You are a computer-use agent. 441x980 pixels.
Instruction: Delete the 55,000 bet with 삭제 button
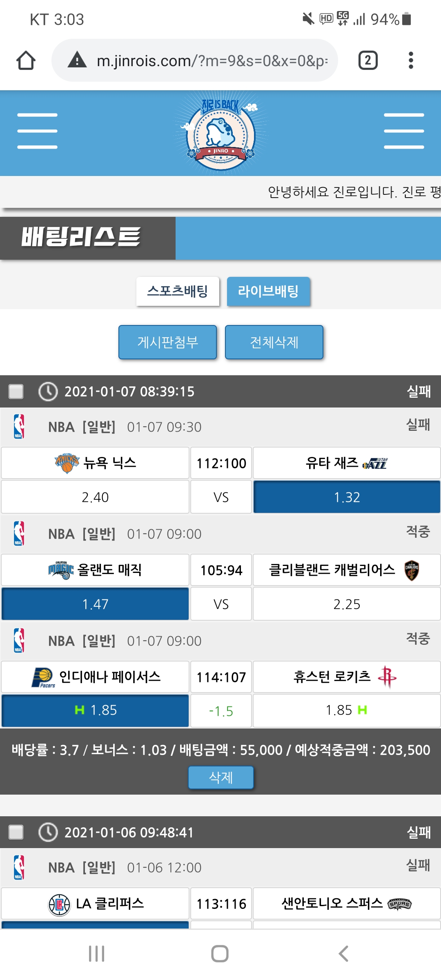pyautogui.click(x=220, y=777)
